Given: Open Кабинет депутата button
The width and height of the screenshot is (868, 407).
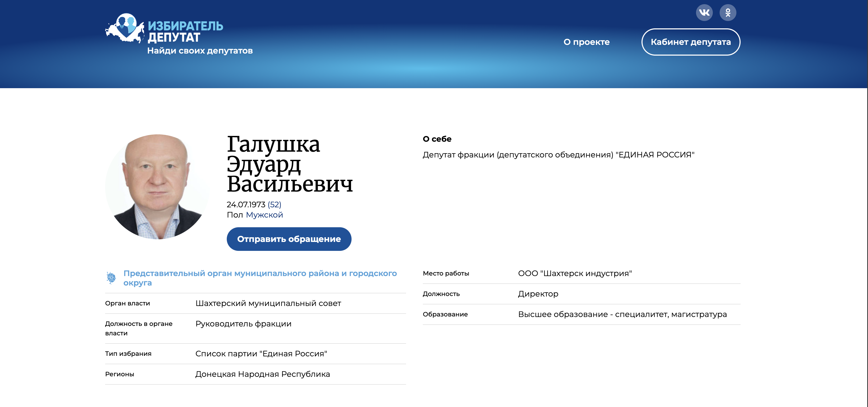Looking at the screenshot, I should click(691, 42).
